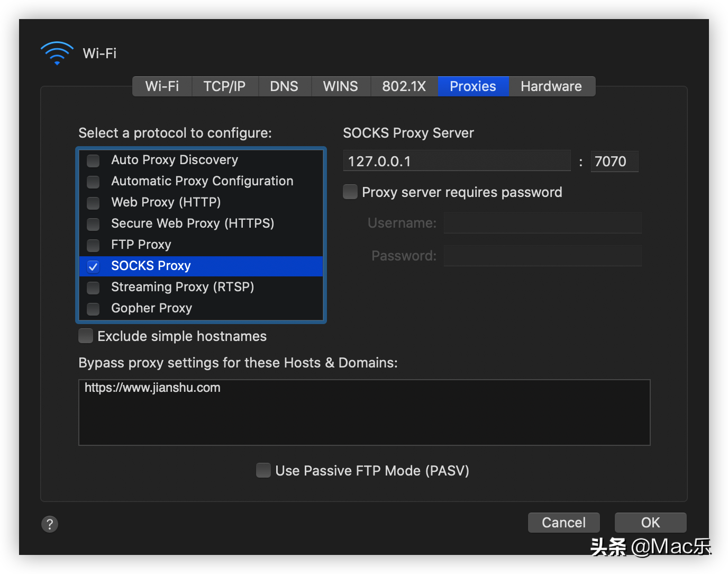Enable Auto Proxy Discovery checkbox

93,160
